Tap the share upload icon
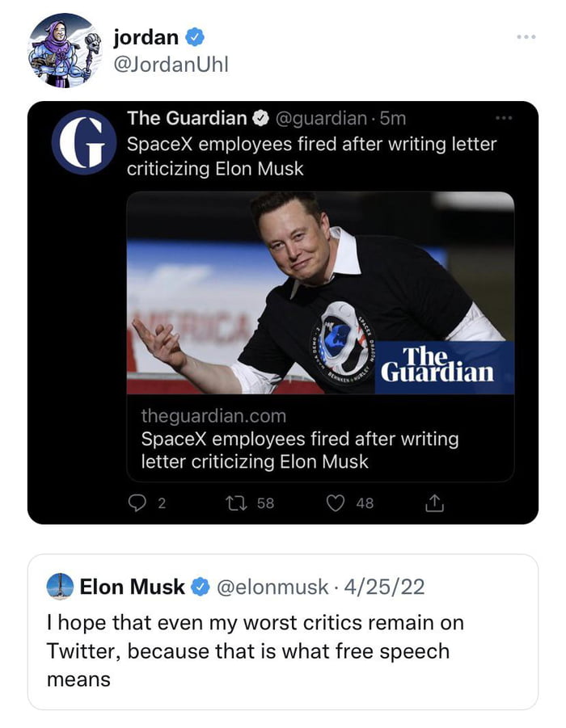 click(x=434, y=503)
